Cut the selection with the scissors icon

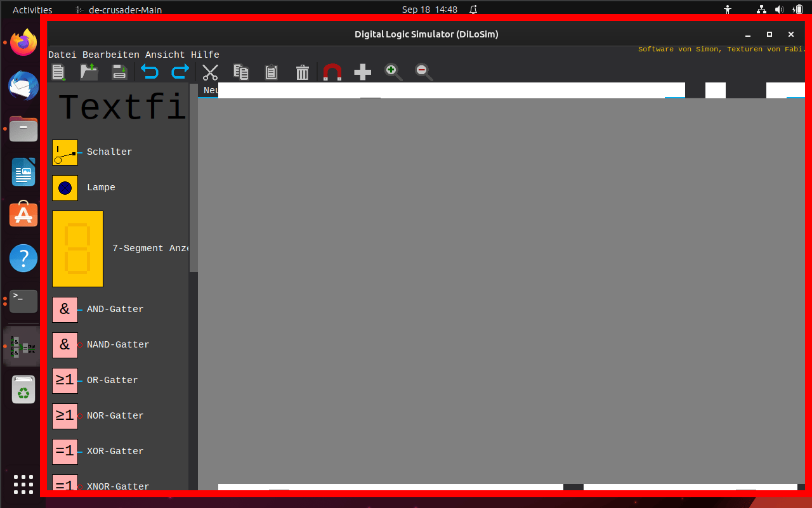coord(210,72)
